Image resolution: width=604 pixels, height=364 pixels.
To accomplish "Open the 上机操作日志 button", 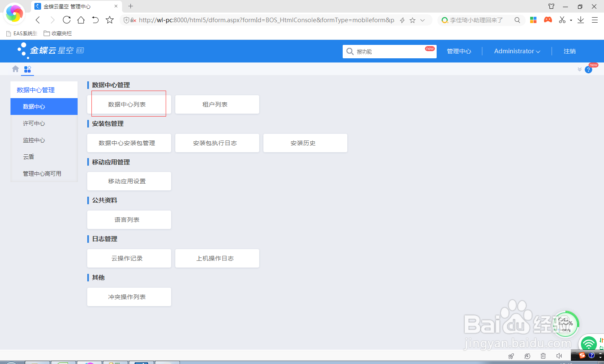I will pos(217,258).
